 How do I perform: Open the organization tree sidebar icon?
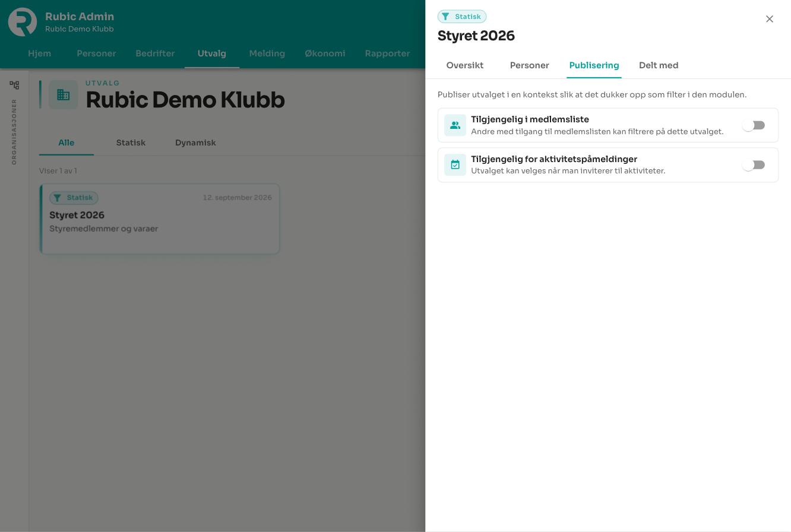pos(14,85)
